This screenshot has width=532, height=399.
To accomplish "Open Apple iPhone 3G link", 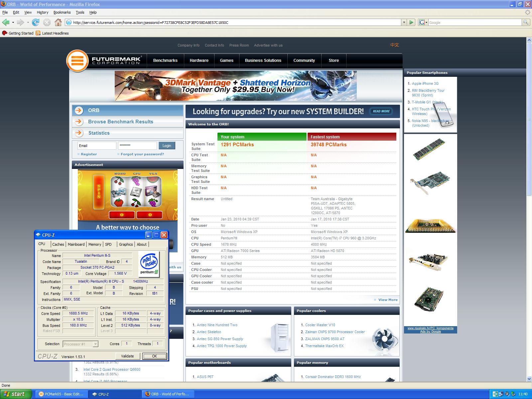I will [x=425, y=83].
